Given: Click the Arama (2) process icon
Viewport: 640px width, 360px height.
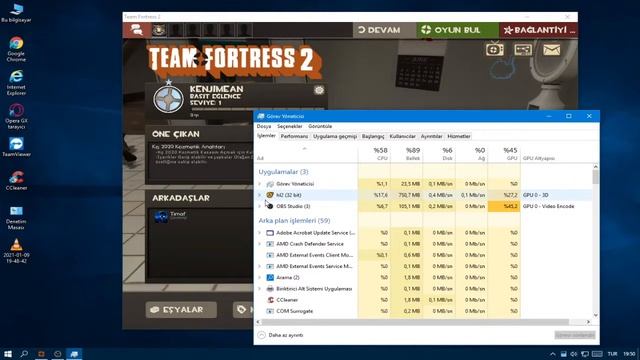Looking at the screenshot, I should [x=270, y=278].
